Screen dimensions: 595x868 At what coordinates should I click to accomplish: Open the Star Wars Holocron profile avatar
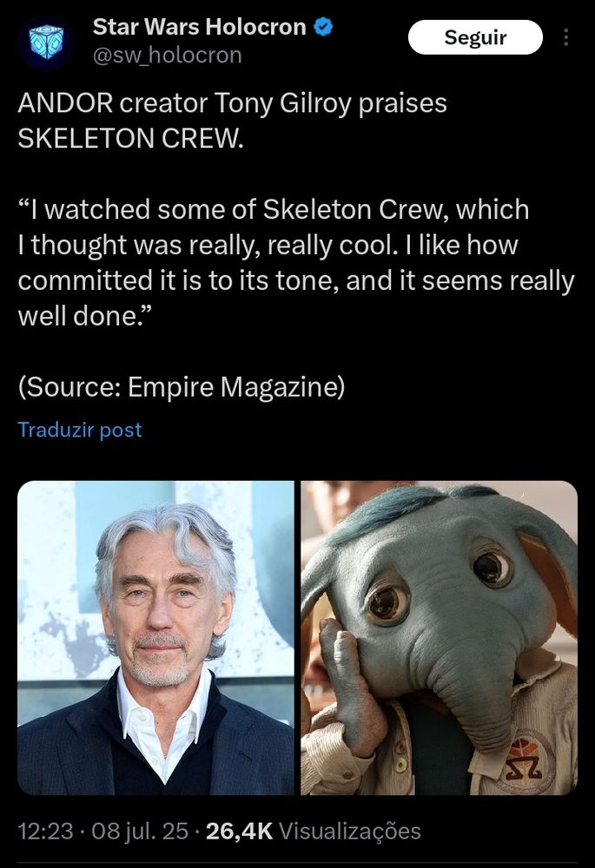46,42
